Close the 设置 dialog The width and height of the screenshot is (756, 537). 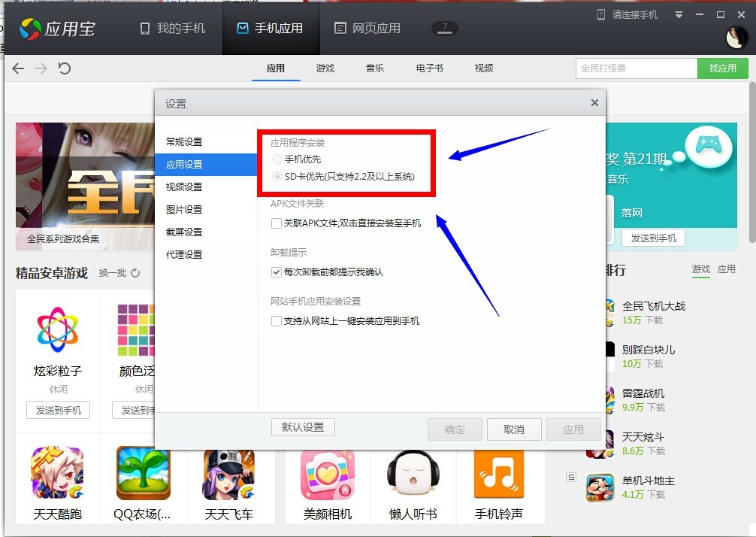coord(594,103)
